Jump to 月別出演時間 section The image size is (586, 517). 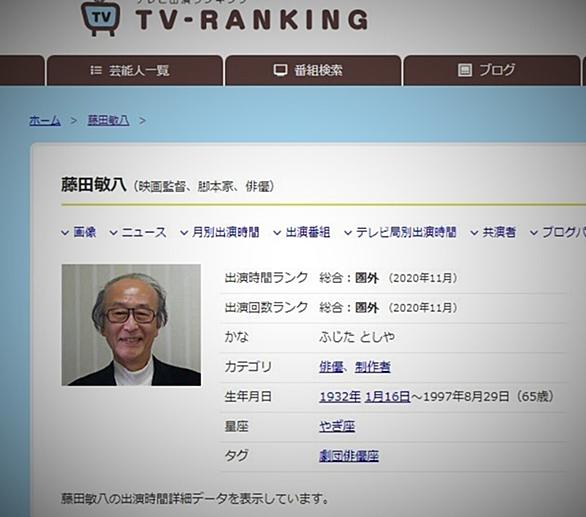226,233
